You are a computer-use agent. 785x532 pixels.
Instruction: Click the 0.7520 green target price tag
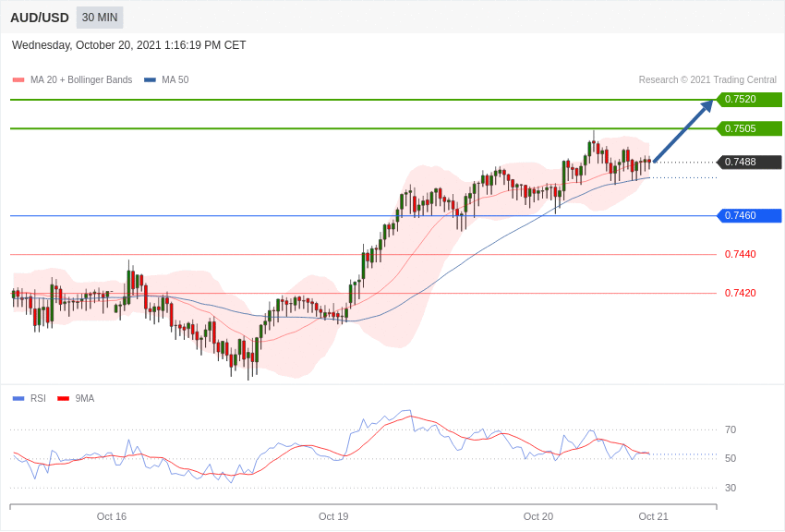click(750, 99)
